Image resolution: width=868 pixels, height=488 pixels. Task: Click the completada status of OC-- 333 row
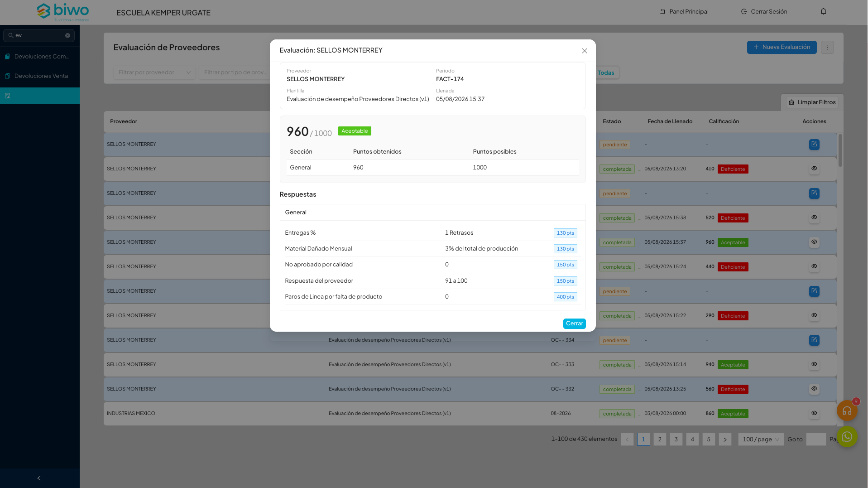coord(617,365)
